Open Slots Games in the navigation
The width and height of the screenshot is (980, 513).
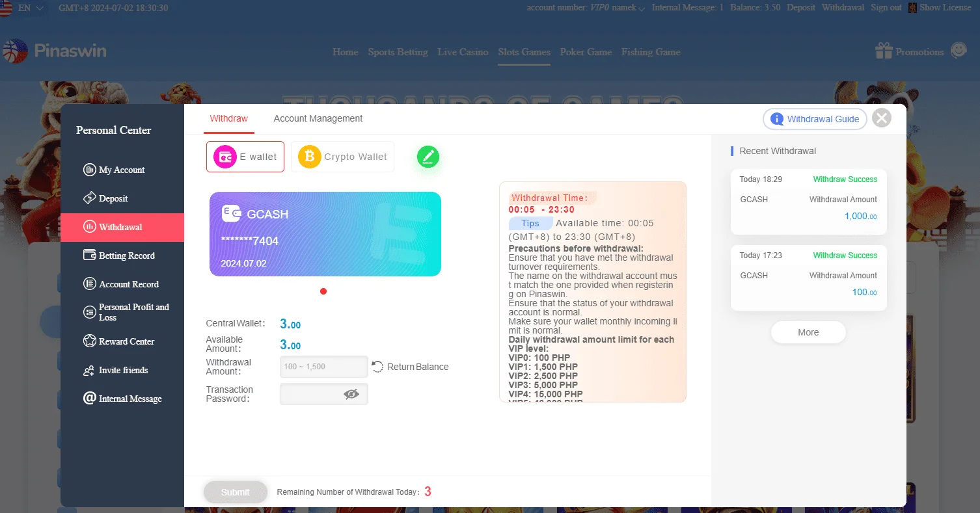524,52
